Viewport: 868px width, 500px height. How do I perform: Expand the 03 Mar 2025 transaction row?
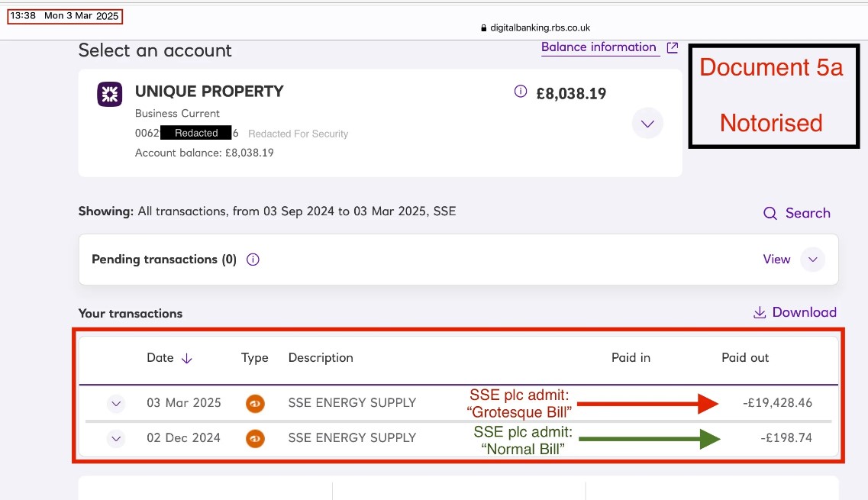pos(116,404)
